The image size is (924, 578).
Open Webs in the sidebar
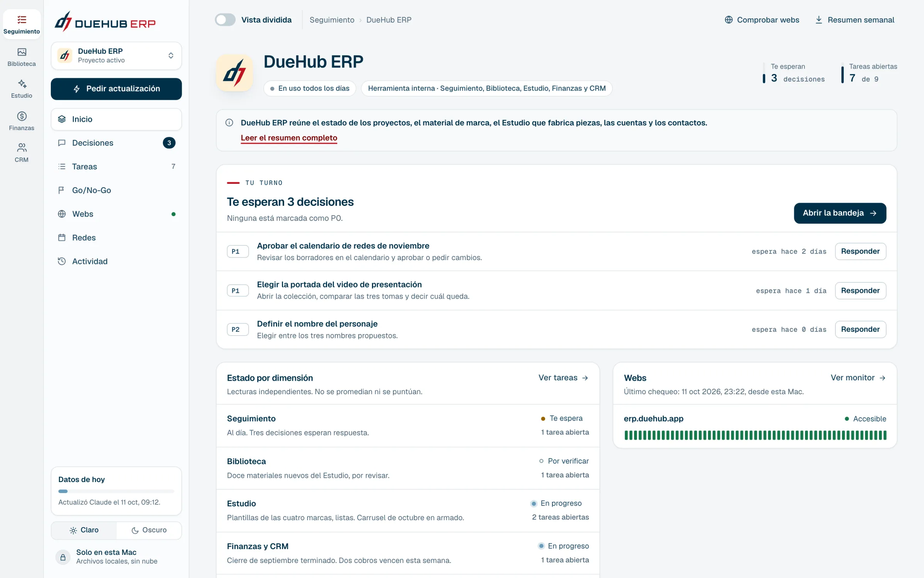pyautogui.click(x=116, y=214)
